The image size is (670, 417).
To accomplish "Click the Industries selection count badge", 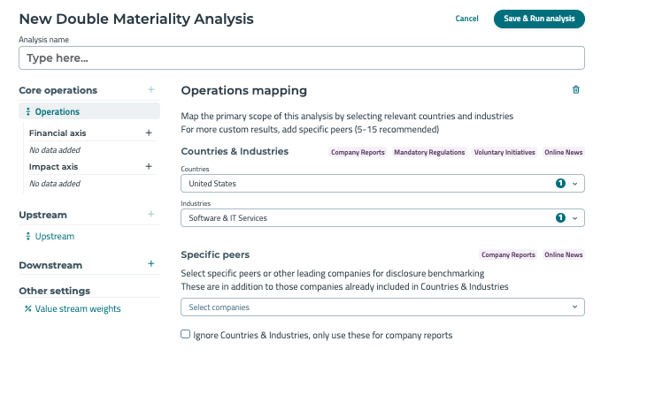I will [560, 218].
